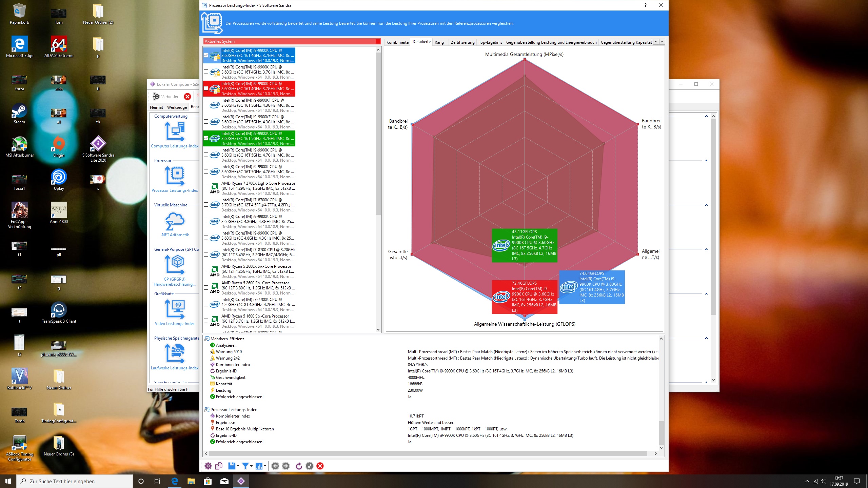Open the purple gear options icon

click(208, 466)
